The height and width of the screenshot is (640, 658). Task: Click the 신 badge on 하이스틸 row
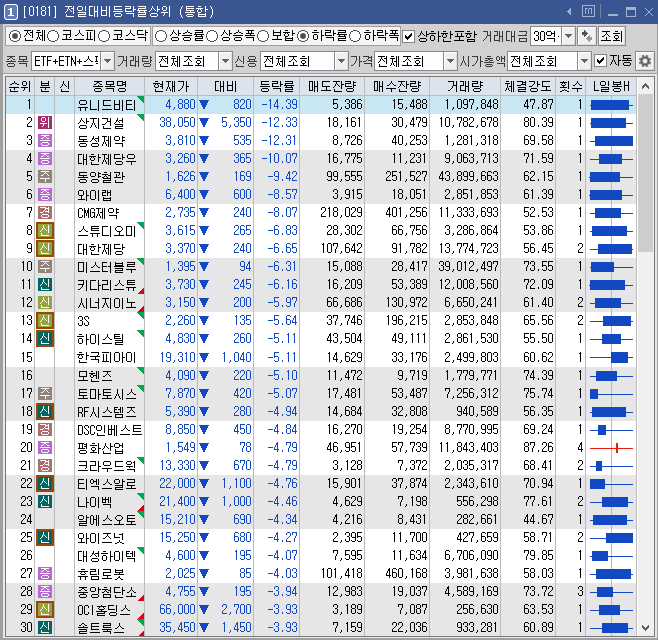(x=45, y=339)
